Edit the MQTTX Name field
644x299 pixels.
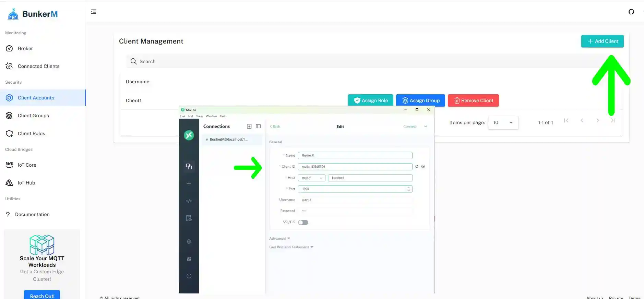pyautogui.click(x=355, y=155)
